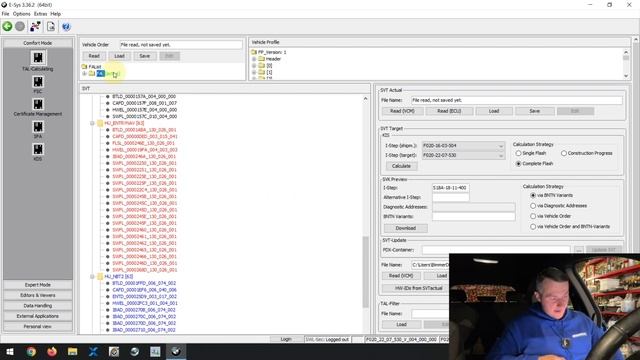
Task: Click the Comfort Mode header
Action: pyautogui.click(x=38, y=43)
